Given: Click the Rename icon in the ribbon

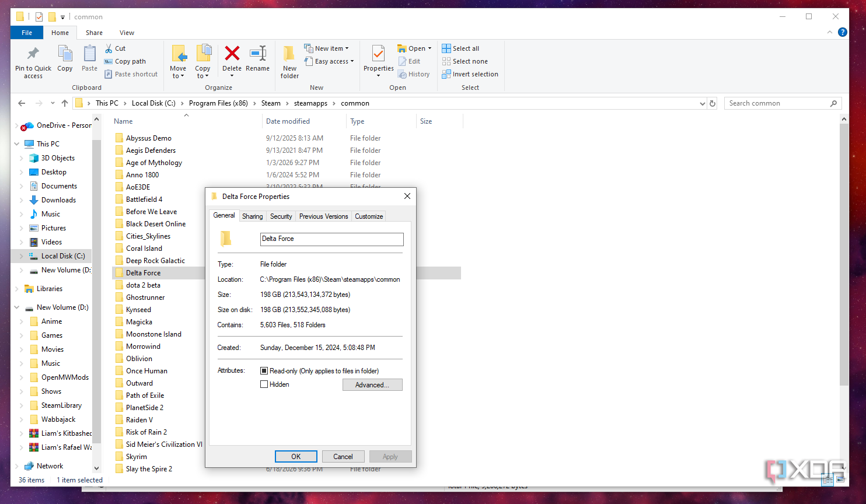Looking at the screenshot, I should (257, 54).
